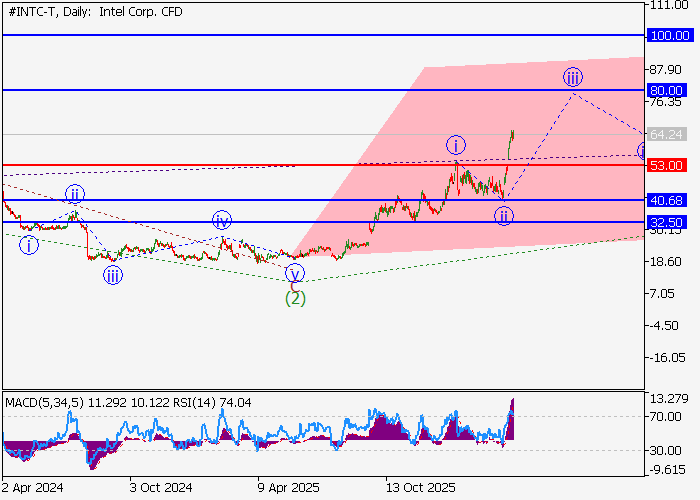The height and width of the screenshot is (500, 700).
Task: Click the 76.35 value on price axis
Action: 665,102
